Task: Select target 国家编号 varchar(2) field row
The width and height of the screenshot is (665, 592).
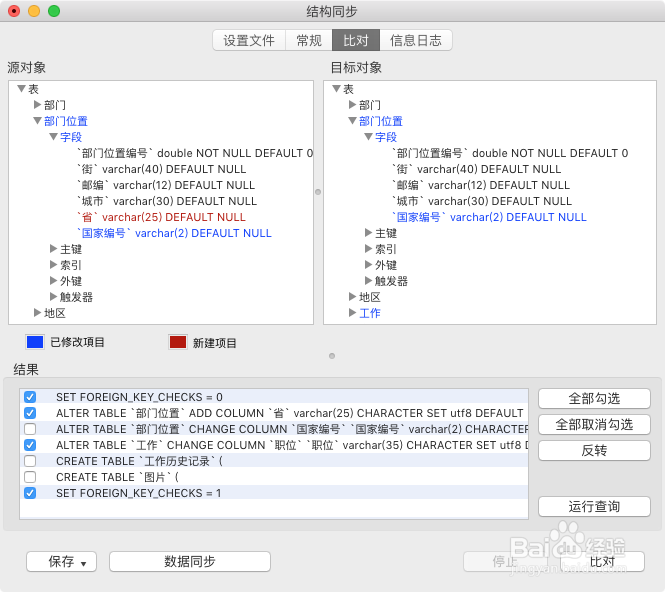Action: tap(489, 217)
